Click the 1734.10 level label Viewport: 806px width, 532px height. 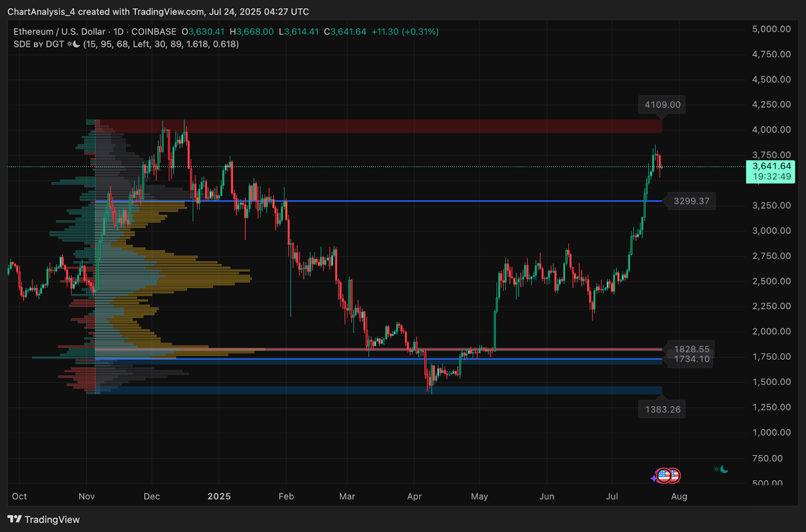point(692,359)
